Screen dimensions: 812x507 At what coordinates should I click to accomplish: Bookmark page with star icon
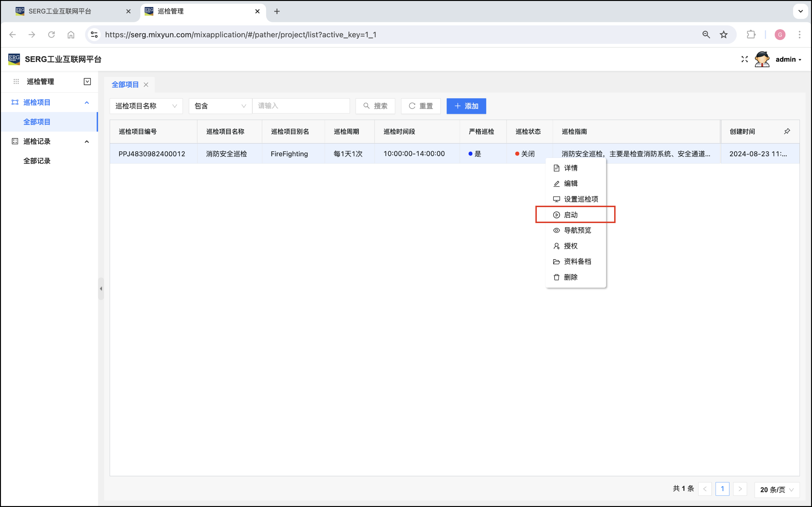coord(724,34)
